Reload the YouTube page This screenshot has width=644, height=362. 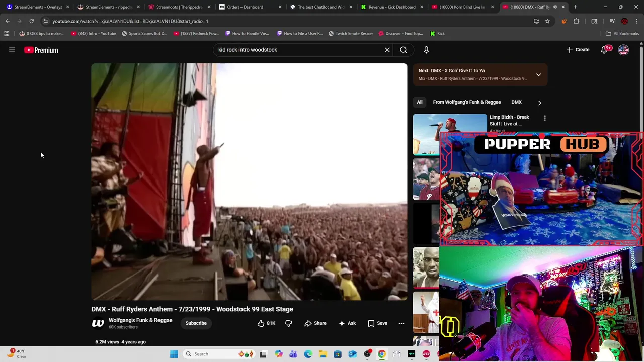click(31, 21)
